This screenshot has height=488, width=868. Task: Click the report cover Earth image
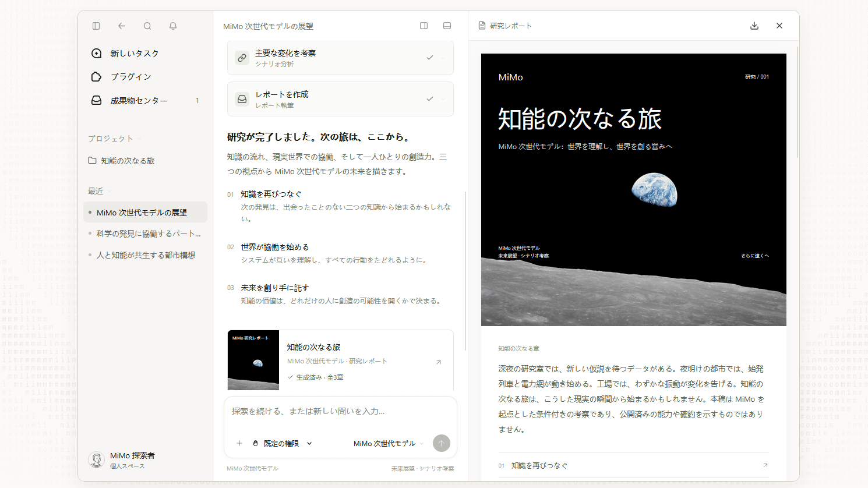click(x=655, y=190)
